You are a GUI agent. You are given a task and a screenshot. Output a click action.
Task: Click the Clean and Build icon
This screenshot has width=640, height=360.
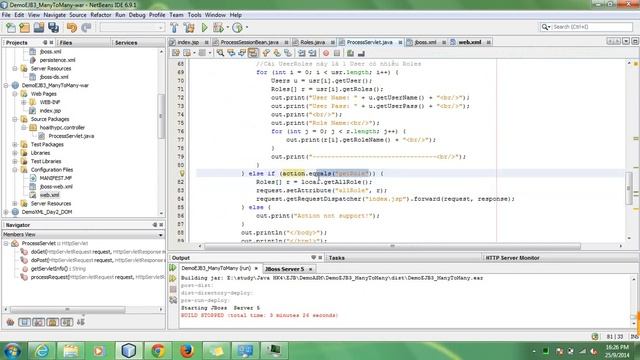point(189,28)
